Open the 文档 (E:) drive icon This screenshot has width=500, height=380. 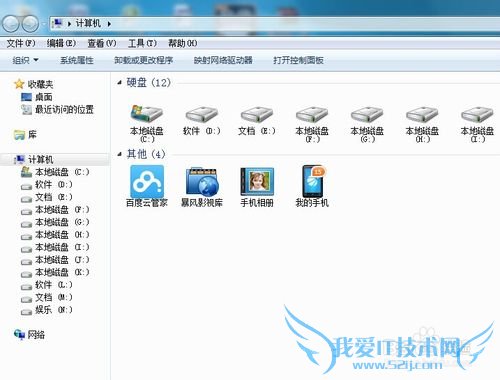(x=257, y=114)
